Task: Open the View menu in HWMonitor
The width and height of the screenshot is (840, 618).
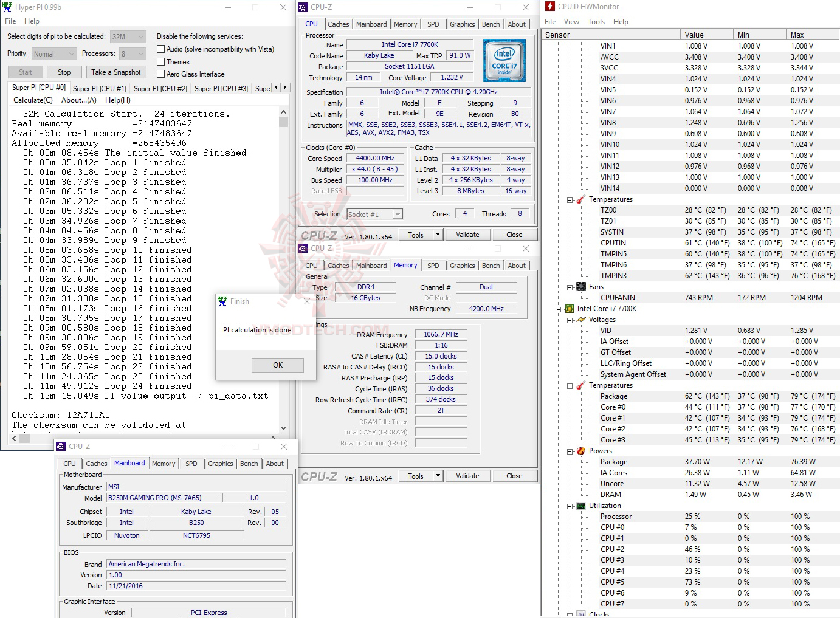Action: (x=571, y=21)
